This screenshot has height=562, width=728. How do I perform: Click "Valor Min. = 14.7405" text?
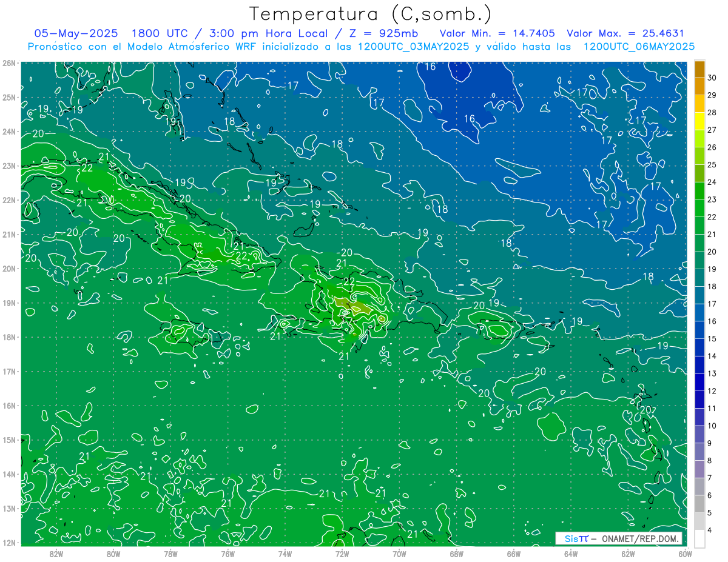click(x=497, y=33)
